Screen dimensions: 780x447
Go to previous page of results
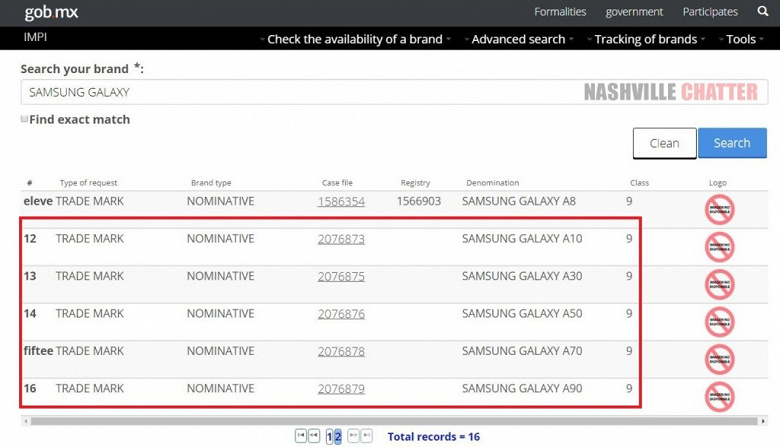coord(314,436)
